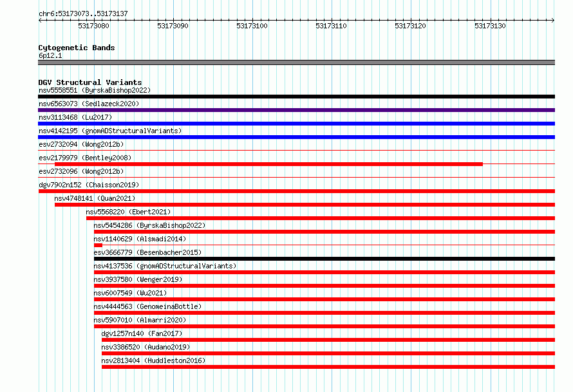Click nsv3386520 (Audano2019) variant label
573x392 pixels.
(146, 347)
